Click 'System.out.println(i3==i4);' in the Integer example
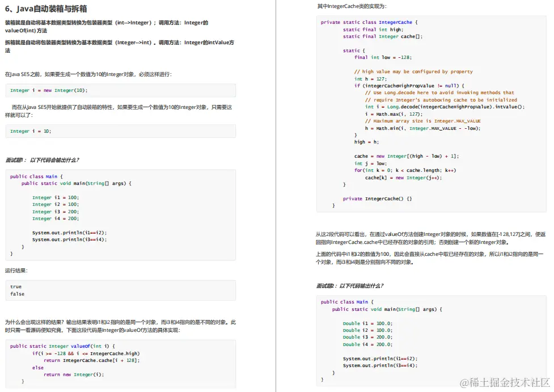The width and height of the screenshot is (554, 392). coord(70,239)
